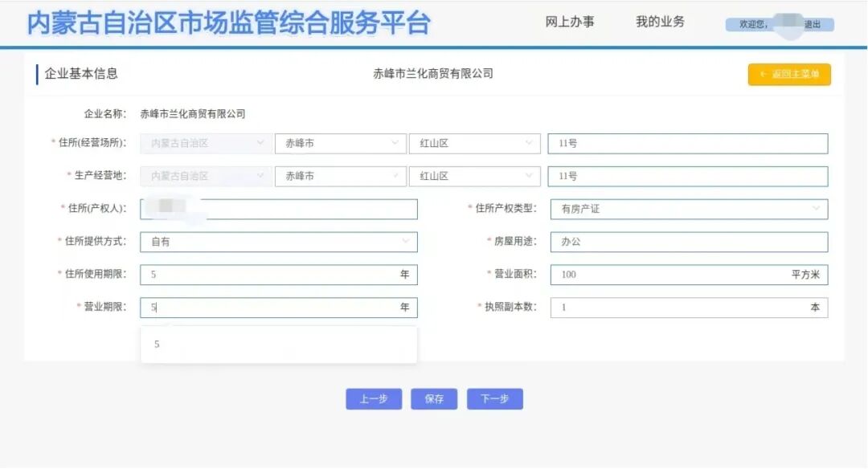
Task: Click the 上一步 button
Action: point(373,399)
